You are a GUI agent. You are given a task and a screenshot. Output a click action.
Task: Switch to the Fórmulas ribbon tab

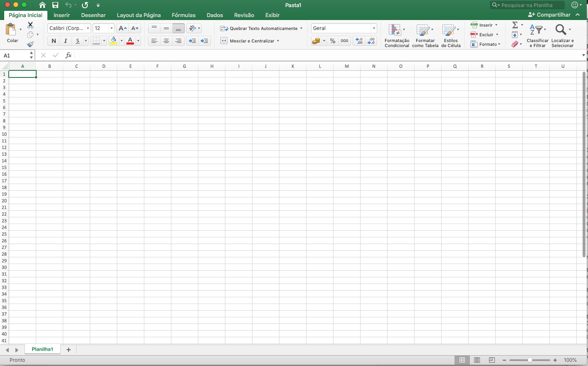pyautogui.click(x=183, y=15)
